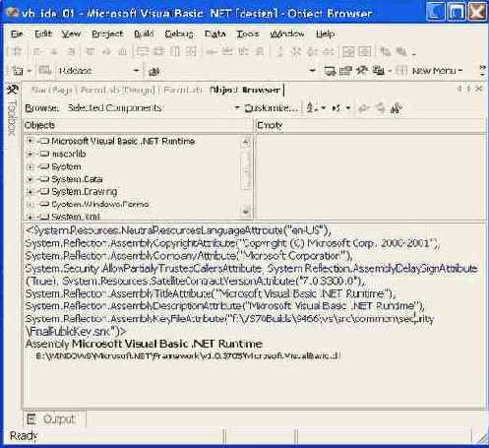
Task: Click the Objects list scrollbar down arrow
Action: tap(246, 211)
